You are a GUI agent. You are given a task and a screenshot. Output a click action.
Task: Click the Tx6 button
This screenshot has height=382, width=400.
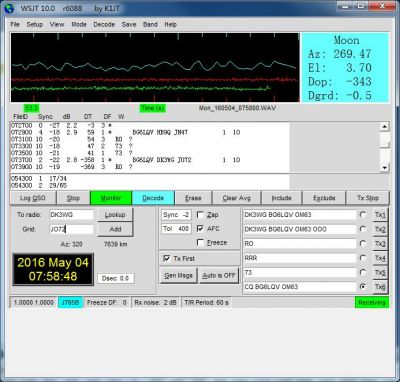pos(380,287)
